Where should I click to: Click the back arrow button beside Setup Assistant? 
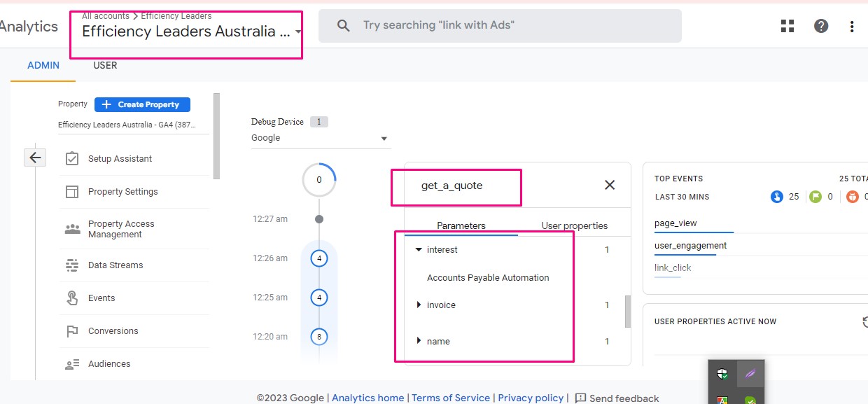(x=35, y=158)
